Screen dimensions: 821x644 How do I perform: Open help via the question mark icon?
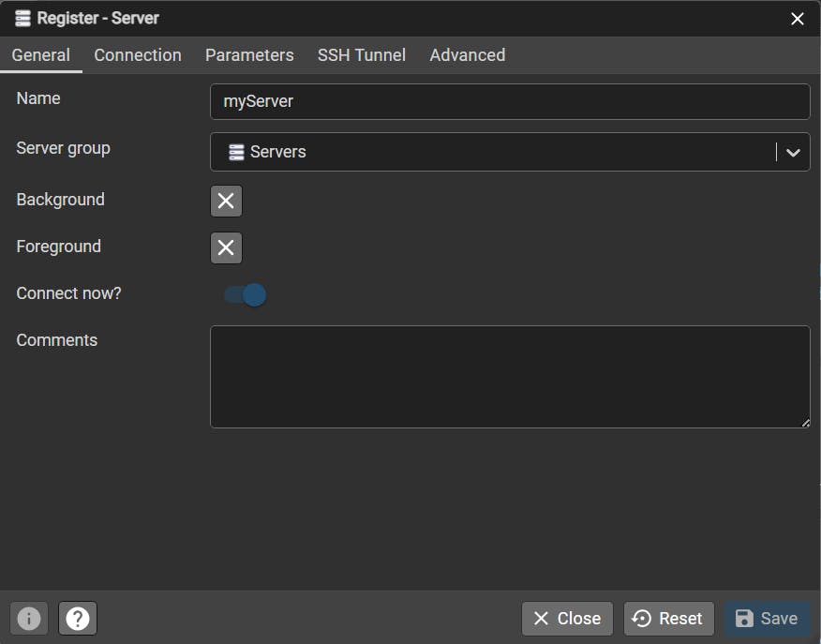(x=78, y=619)
